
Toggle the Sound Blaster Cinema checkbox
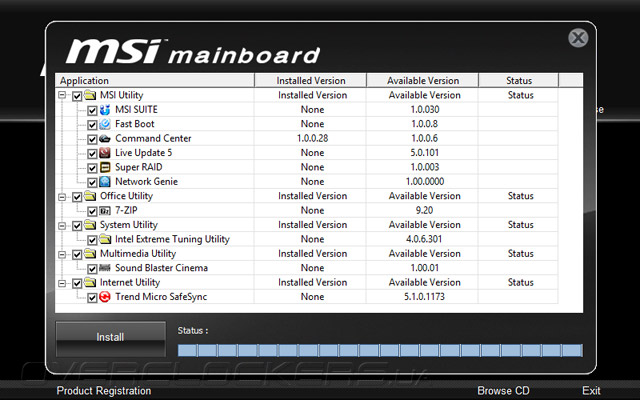click(x=92, y=269)
